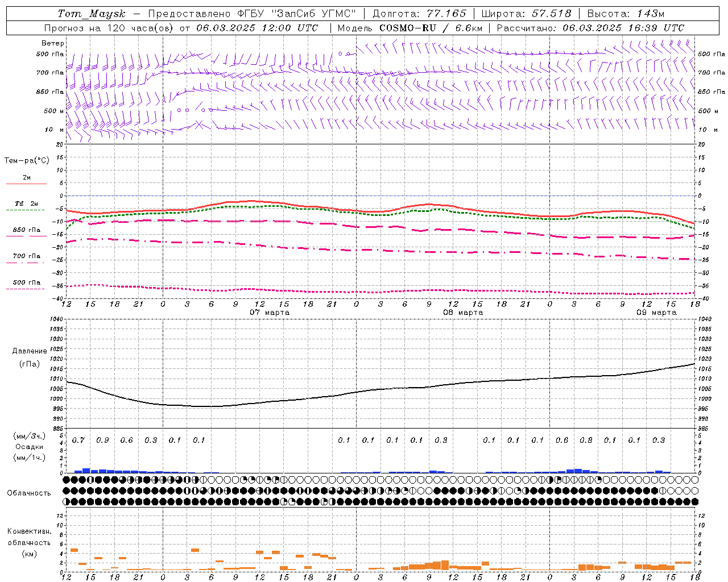Click the date label "07 марта"

pyautogui.click(x=270, y=313)
